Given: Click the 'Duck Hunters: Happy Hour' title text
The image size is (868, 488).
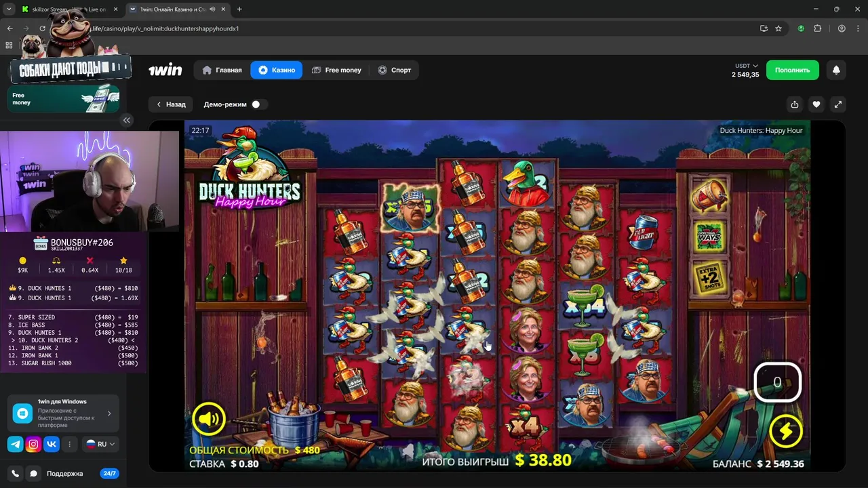Looking at the screenshot, I should (x=761, y=130).
